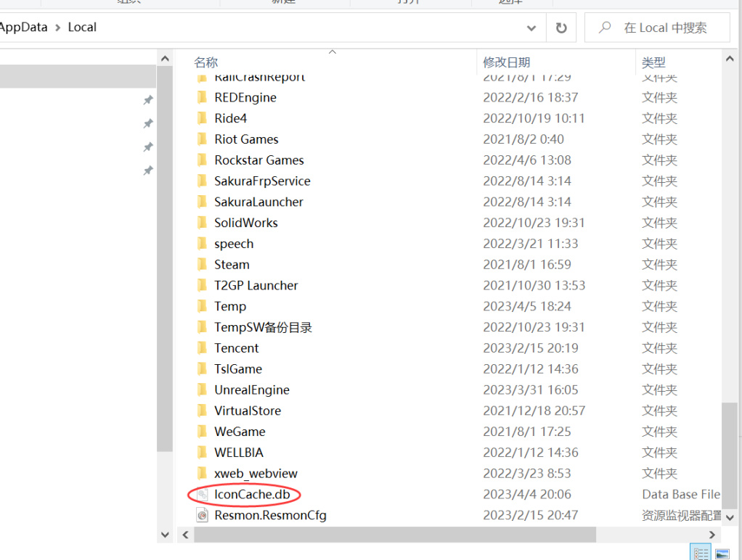Select the Riot Games folder icon

click(x=202, y=139)
